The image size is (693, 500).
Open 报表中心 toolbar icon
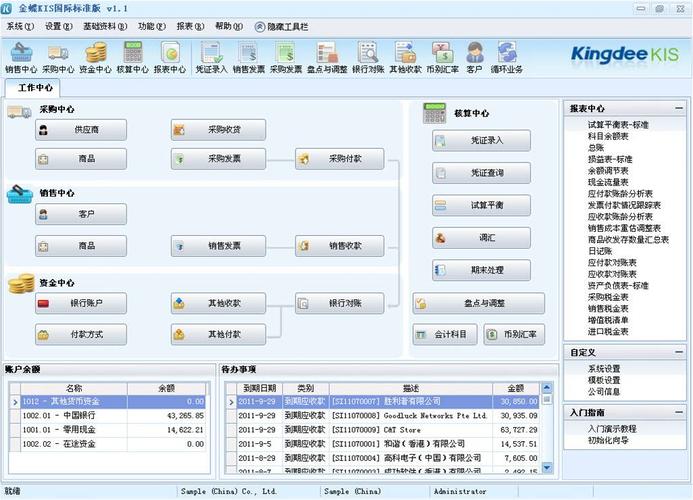[170, 57]
